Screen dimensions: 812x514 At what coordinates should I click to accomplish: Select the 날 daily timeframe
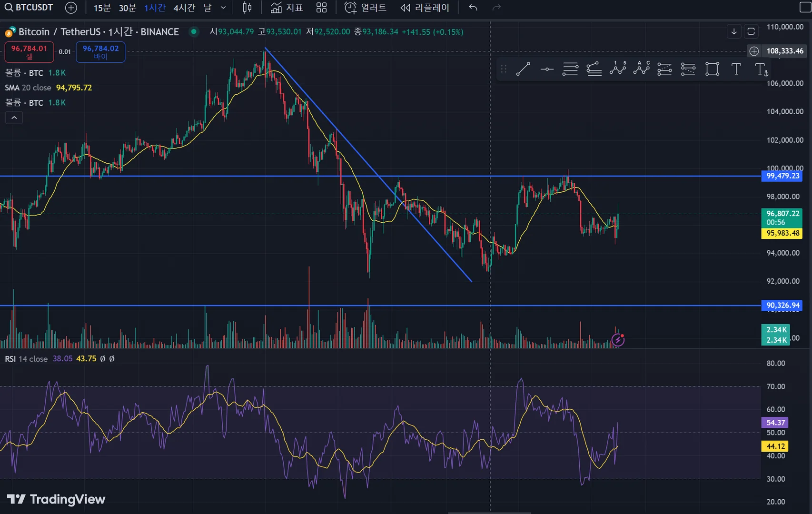208,8
